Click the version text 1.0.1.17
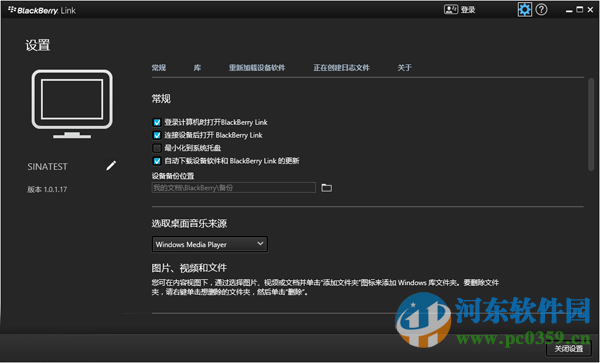Viewport: 600px width, 363px height. coord(47,189)
